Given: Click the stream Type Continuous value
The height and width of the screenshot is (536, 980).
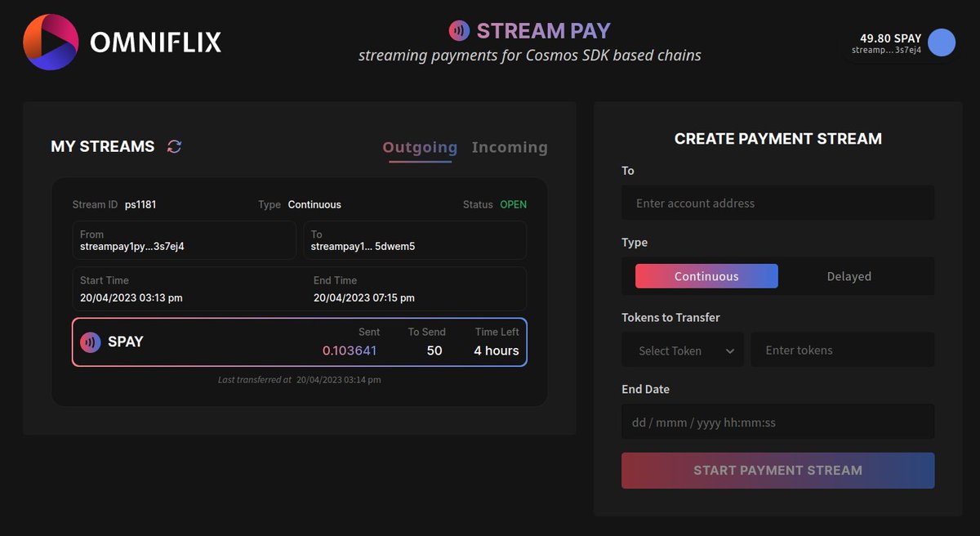Looking at the screenshot, I should (314, 204).
